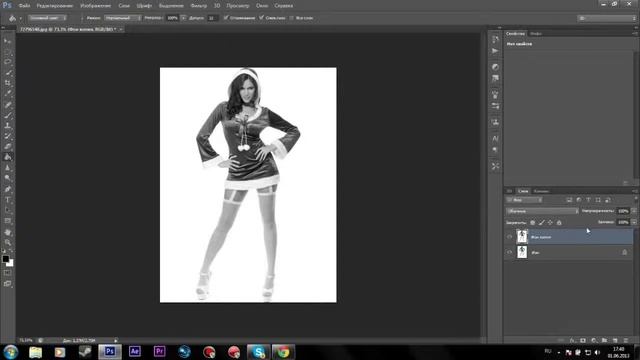Toggle the anti-alias checkbox
Screen dimensions: 640x360
pyautogui.click(x=226, y=18)
